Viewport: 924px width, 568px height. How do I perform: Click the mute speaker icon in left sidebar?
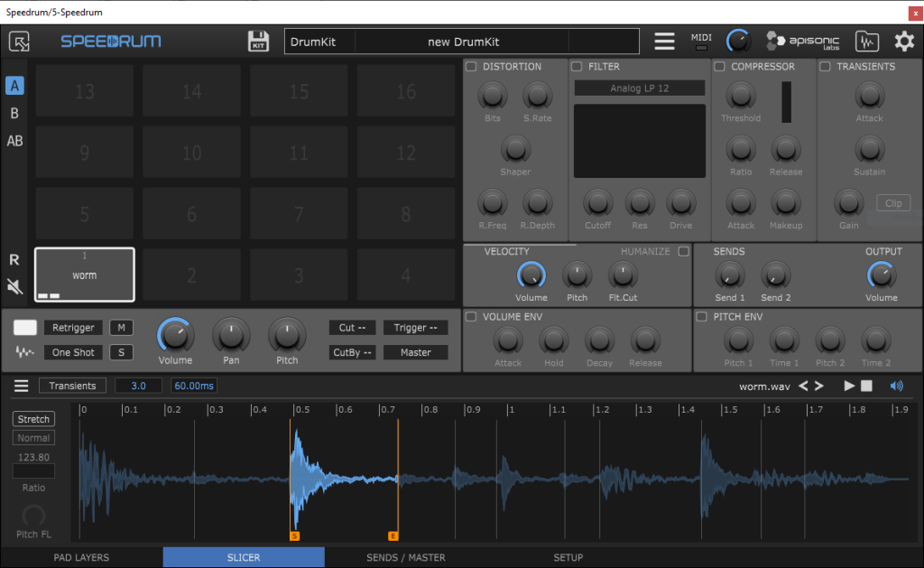click(x=14, y=287)
